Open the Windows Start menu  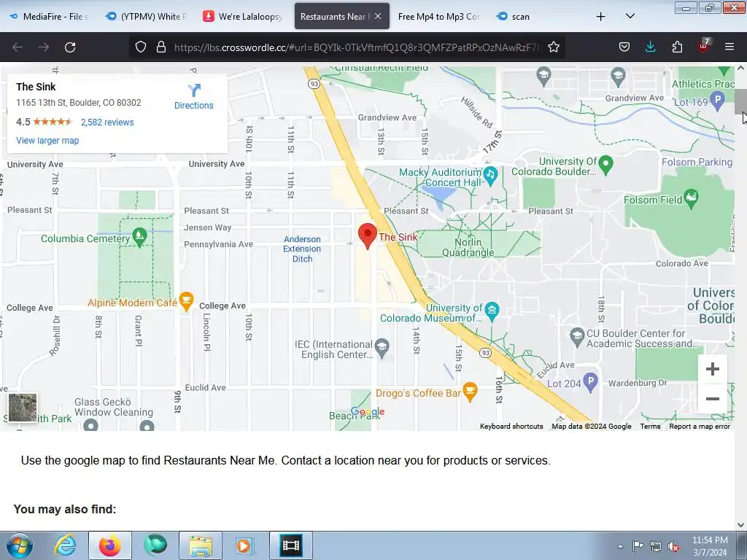click(x=20, y=545)
